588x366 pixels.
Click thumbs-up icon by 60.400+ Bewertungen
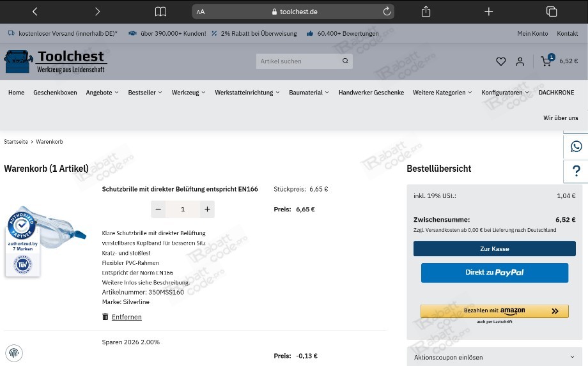coord(310,33)
